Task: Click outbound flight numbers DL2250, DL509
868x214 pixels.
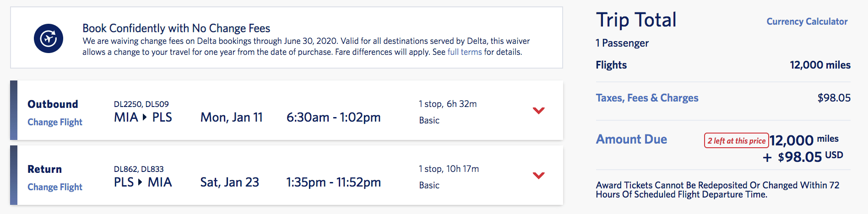Action: pyautogui.click(x=141, y=104)
